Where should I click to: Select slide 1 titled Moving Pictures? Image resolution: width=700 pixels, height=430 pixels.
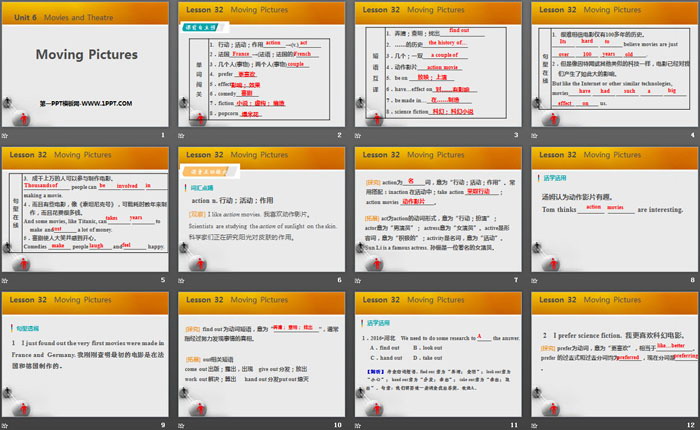click(85, 64)
